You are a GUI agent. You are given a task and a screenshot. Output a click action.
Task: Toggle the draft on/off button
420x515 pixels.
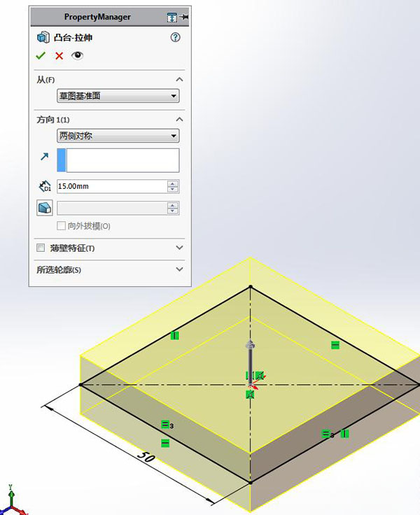(45, 208)
